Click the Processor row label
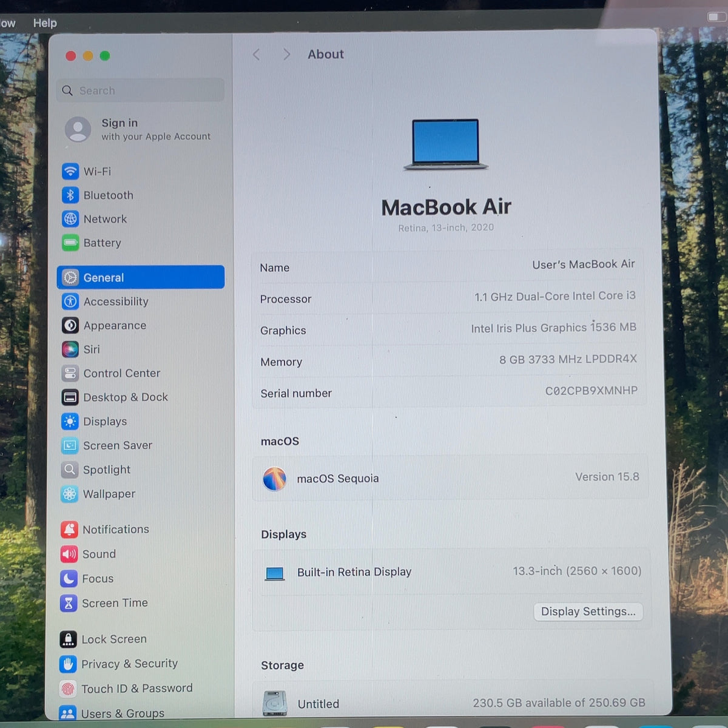This screenshot has width=728, height=728. point(286,299)
